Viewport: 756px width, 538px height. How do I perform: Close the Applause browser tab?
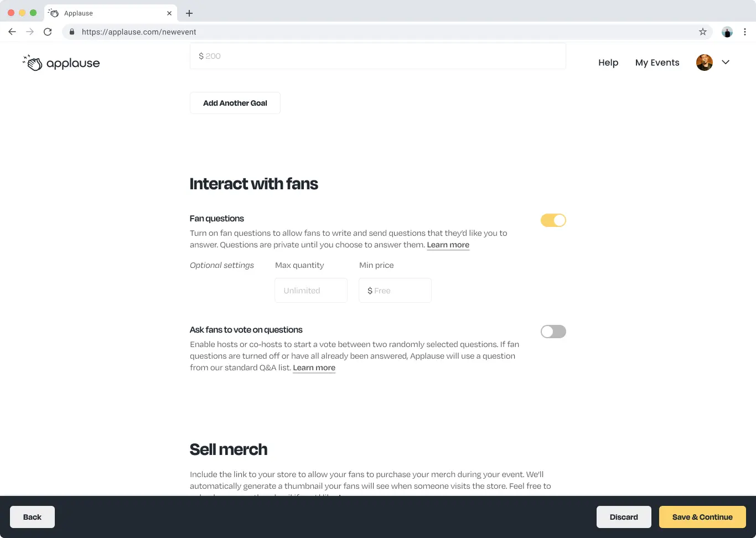(x=169, y=13)
